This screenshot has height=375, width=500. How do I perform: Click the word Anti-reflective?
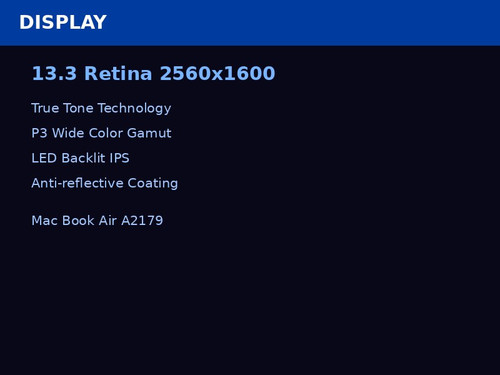pos(77,183)
